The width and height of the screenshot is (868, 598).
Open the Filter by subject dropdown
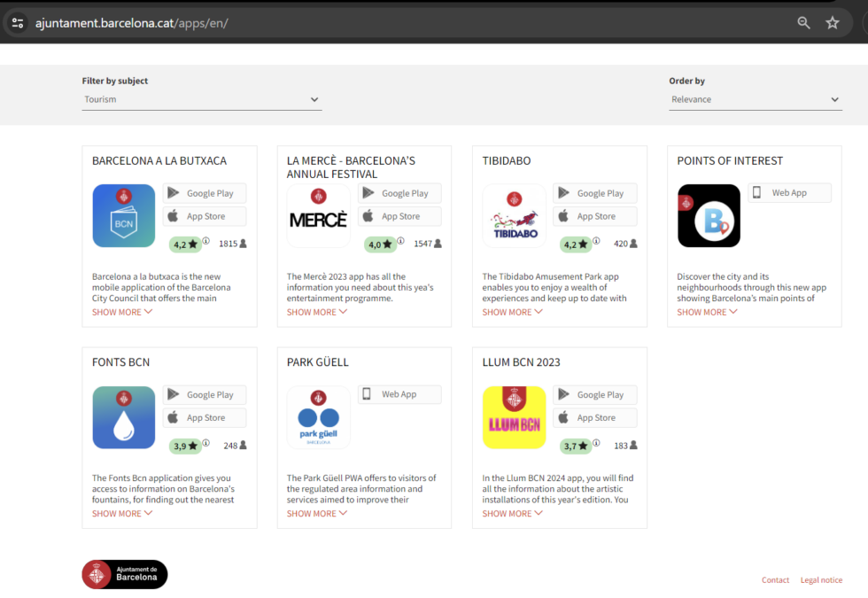click(x=201, y=99)
